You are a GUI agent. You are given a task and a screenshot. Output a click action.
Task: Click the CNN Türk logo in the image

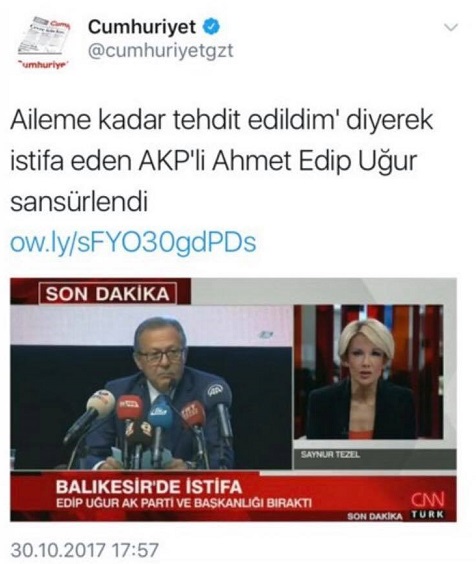coord(427,506)
